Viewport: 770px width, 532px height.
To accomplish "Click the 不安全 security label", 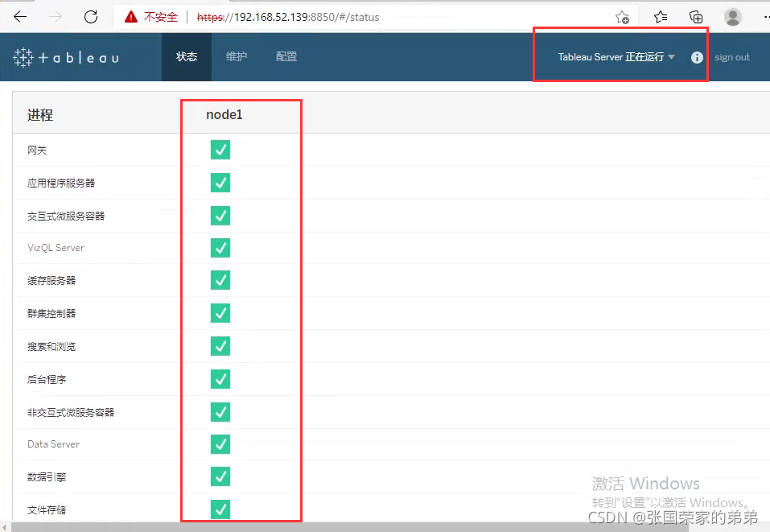I will click(161, 17).
